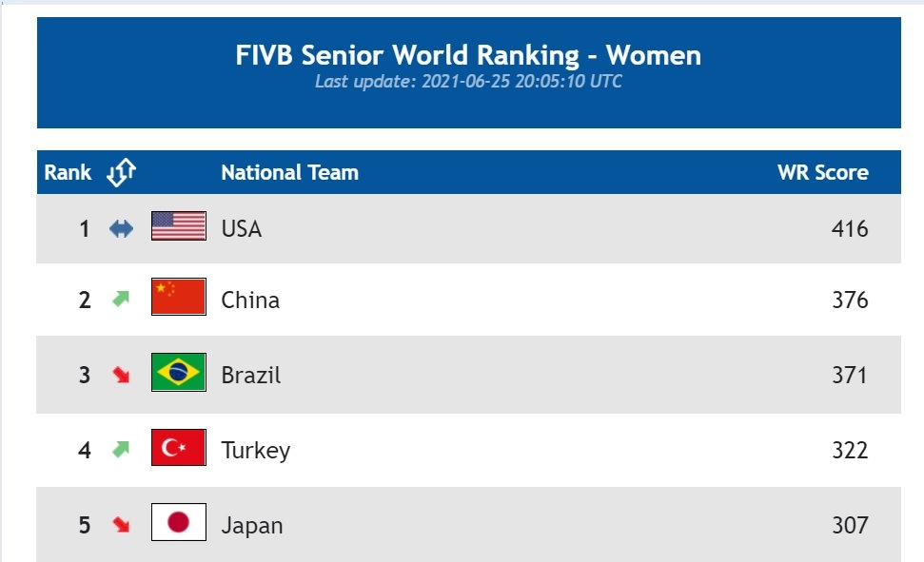Expand the row for Japan

pos(251,524)
